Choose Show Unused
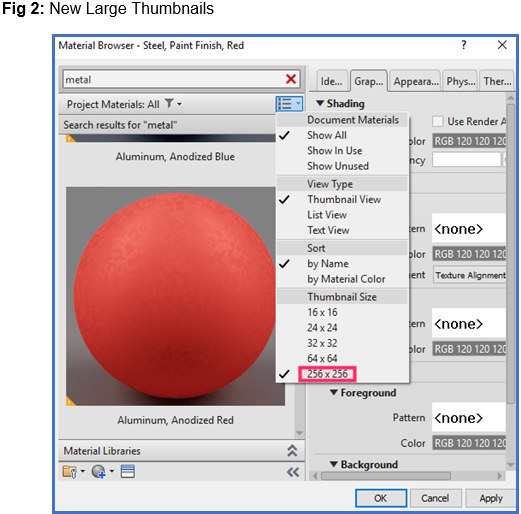Image resolution: width=521 pixels, height=514 pixels. 342,166
